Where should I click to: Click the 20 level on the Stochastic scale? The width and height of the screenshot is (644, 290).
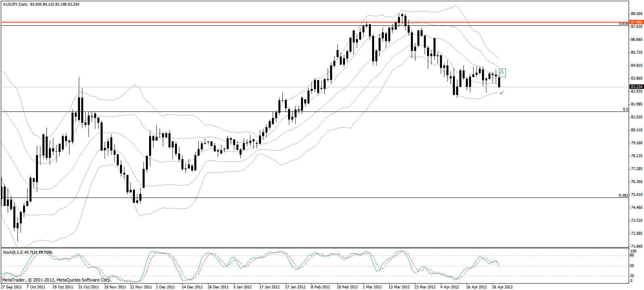[633, 276]
